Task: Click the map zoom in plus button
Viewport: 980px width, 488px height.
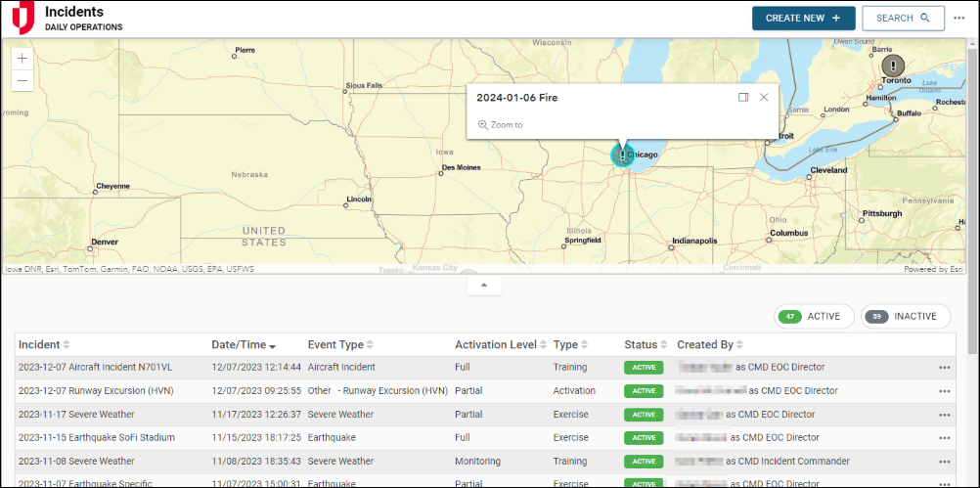Action: [22, 59]
